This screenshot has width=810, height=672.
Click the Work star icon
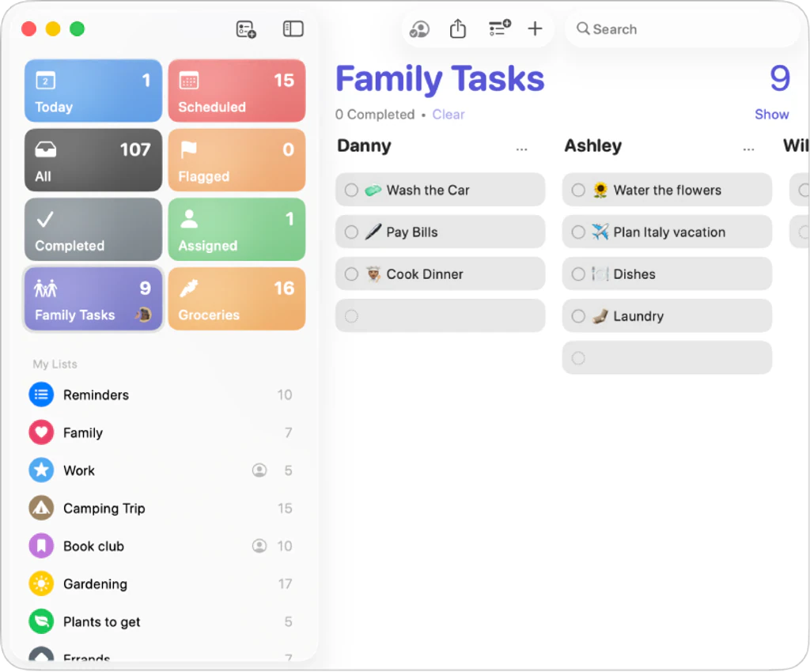[41, 470]
